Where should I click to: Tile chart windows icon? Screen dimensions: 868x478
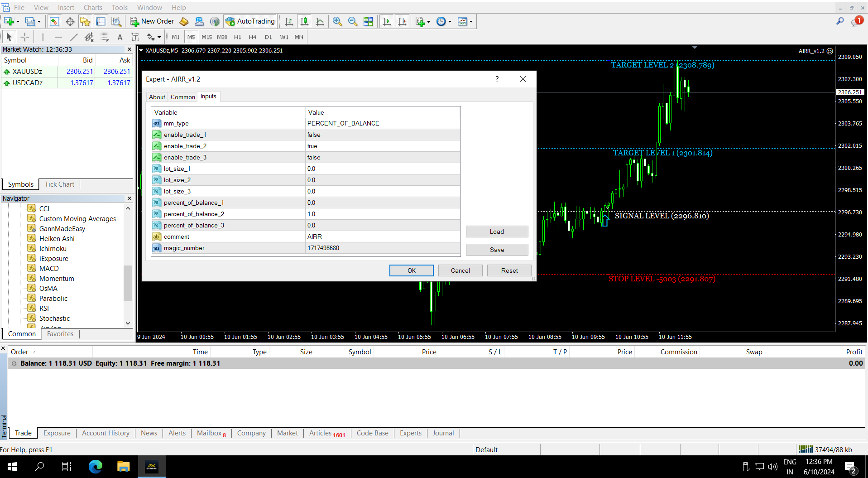click(369, 21)
